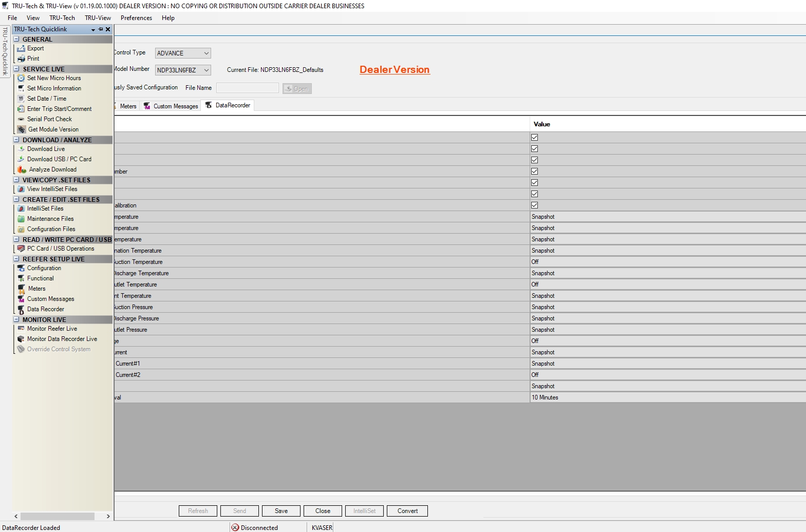Click the Print icon in the Quicklink panel
The width and height of the screenshot is (806, 532).
point(21,59)
